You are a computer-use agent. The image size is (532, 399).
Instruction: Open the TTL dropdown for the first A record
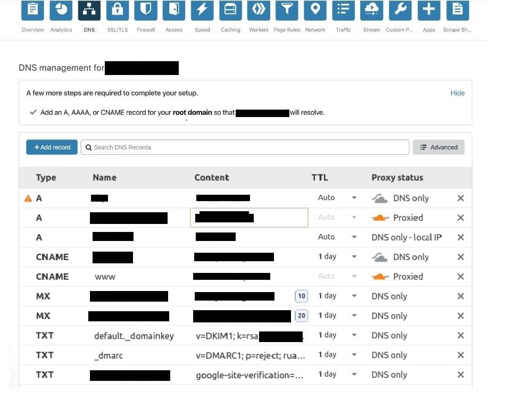point(354,198)
